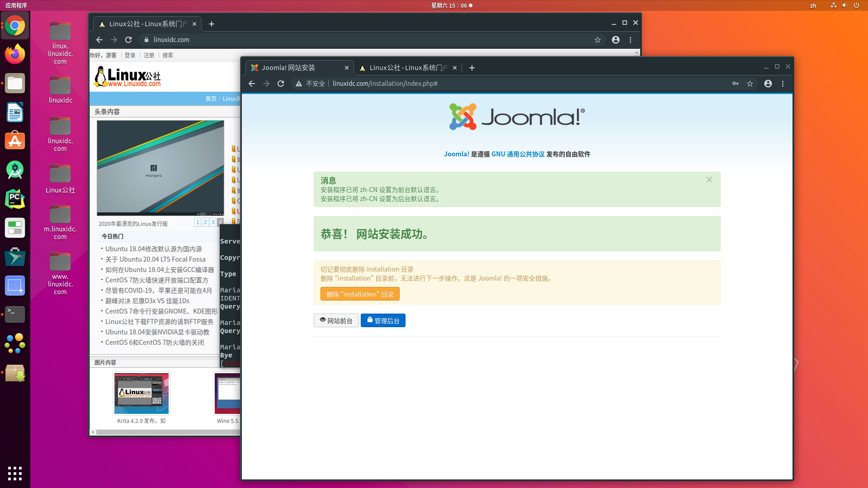
Task: Open zh input language menu
Action: tap(813, 5)
